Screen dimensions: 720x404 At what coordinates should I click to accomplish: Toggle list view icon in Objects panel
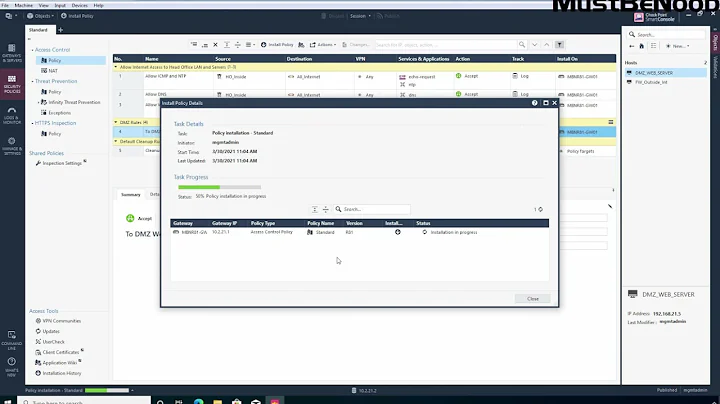coord(653,46)
